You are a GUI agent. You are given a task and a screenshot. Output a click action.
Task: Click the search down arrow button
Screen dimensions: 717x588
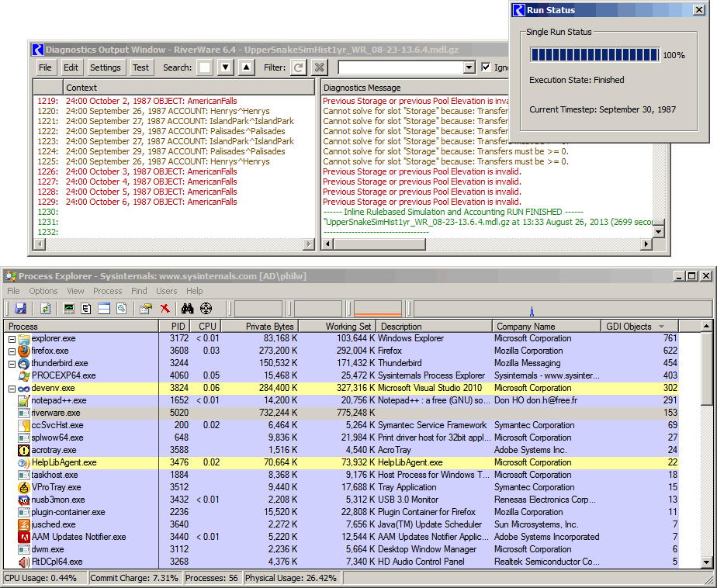click(225, 67)
